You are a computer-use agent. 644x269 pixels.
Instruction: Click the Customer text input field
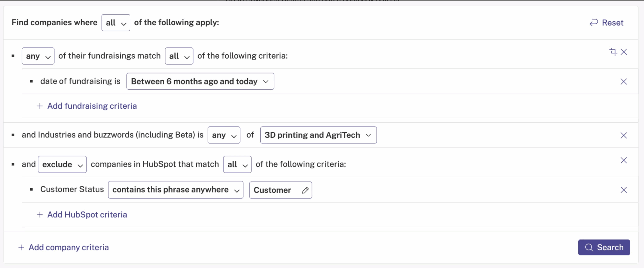pyautogui.click(x=280, y=190)
